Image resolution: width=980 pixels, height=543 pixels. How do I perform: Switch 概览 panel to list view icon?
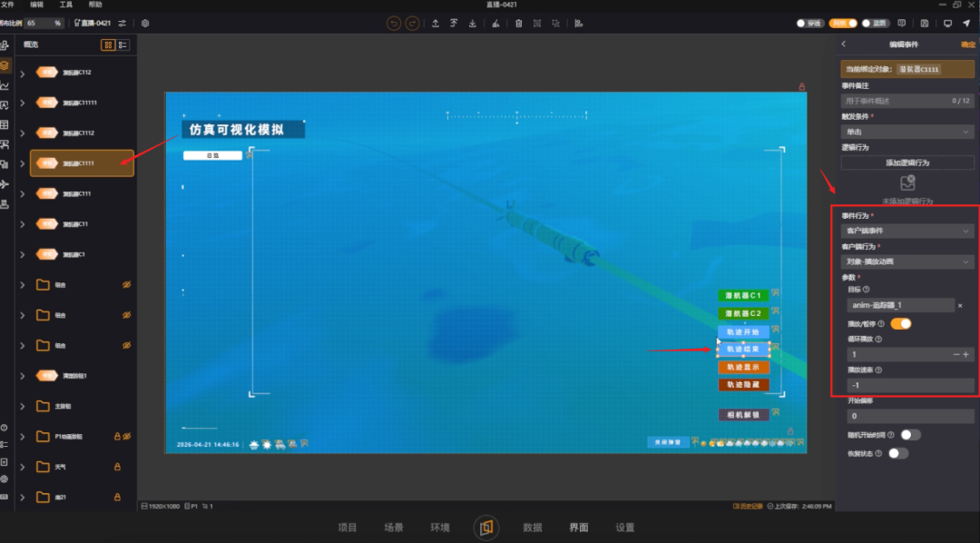pos(122,44)
